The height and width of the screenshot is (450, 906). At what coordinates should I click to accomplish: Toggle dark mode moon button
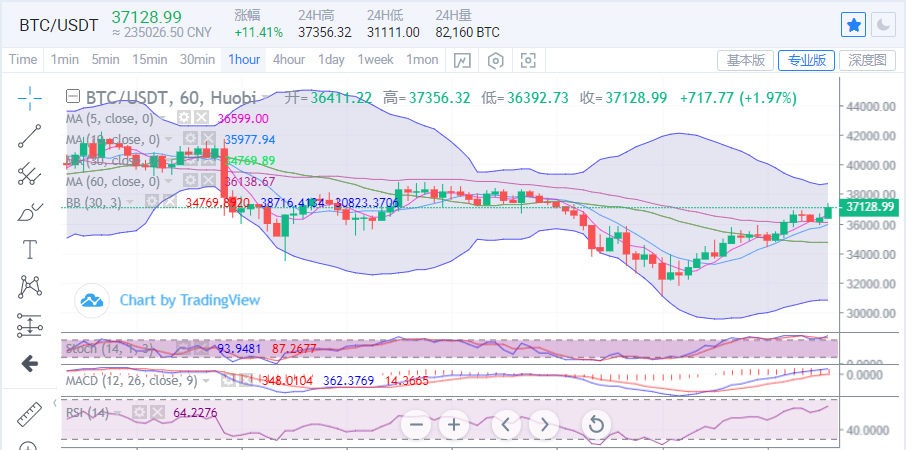[883, 24]
